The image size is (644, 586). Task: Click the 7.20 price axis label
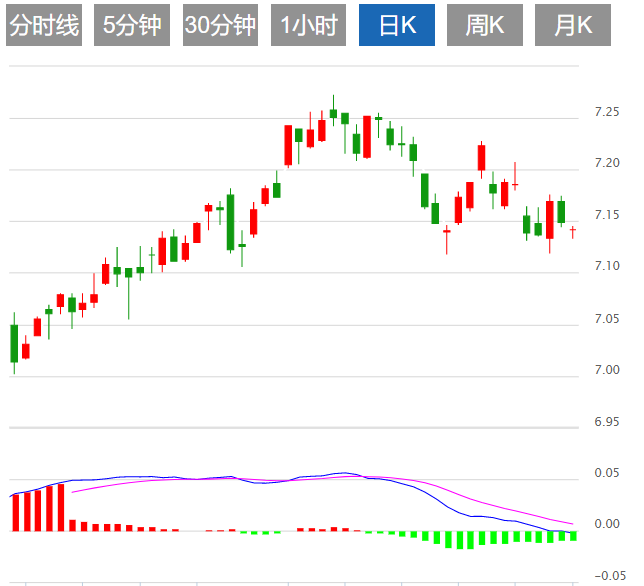607,163
